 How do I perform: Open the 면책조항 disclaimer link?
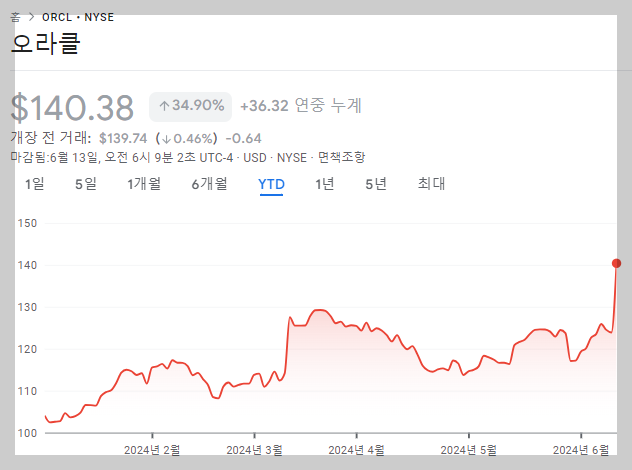(341, 157)
